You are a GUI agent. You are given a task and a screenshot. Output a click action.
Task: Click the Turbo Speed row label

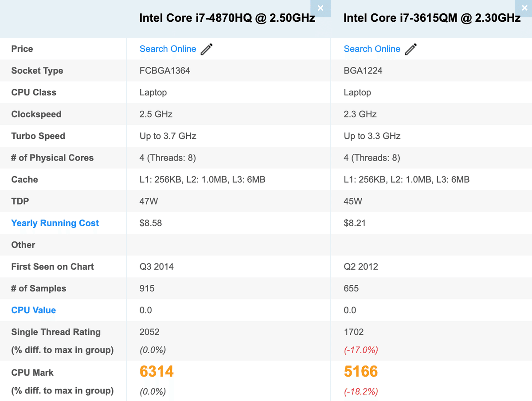click(37, 136)
